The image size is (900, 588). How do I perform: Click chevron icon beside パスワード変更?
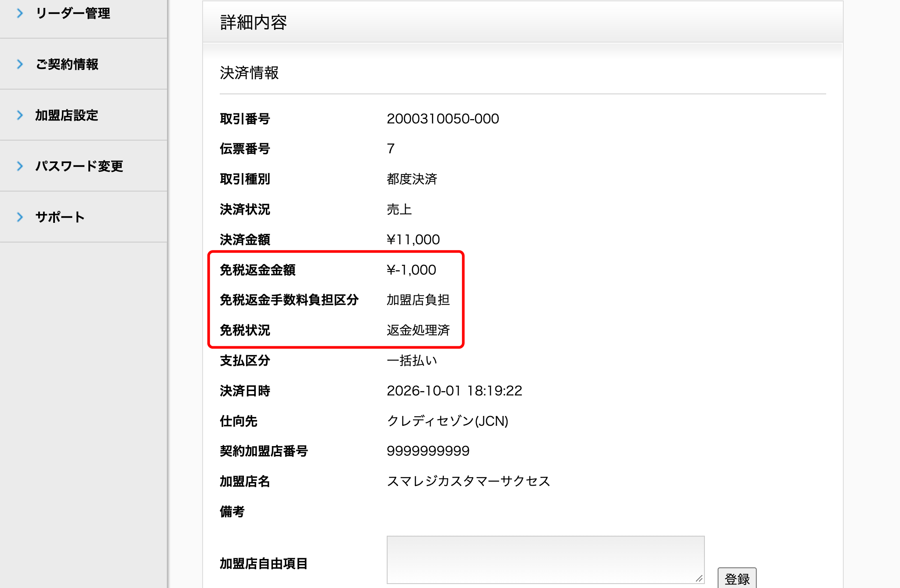point(20,166)
